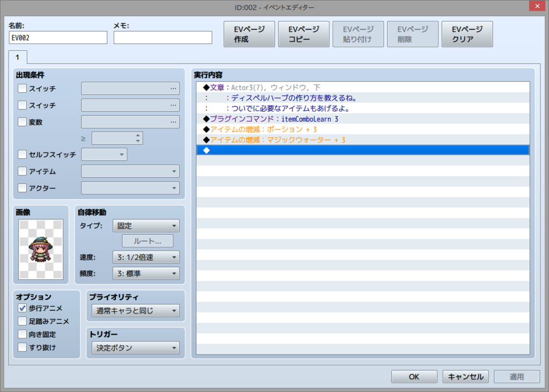Click the EVページコピー button

click(303, 34)
